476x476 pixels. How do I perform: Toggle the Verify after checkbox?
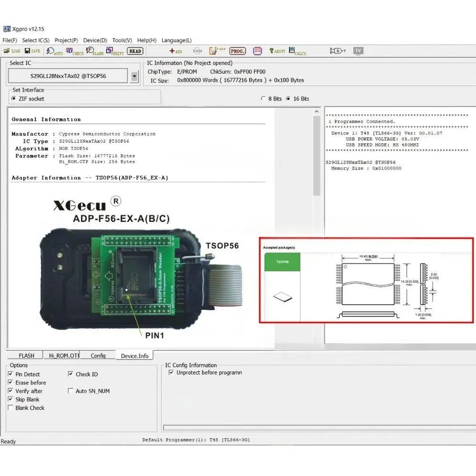[10, 390]
